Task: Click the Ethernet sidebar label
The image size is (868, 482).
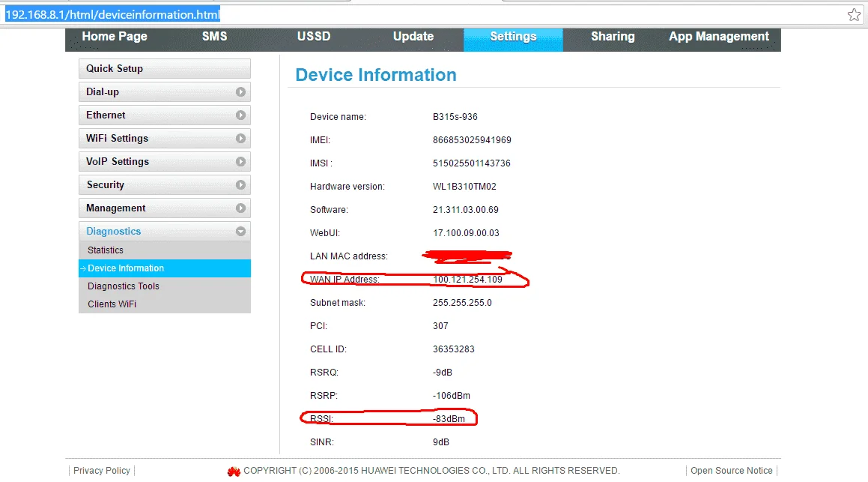Action: 106,115
